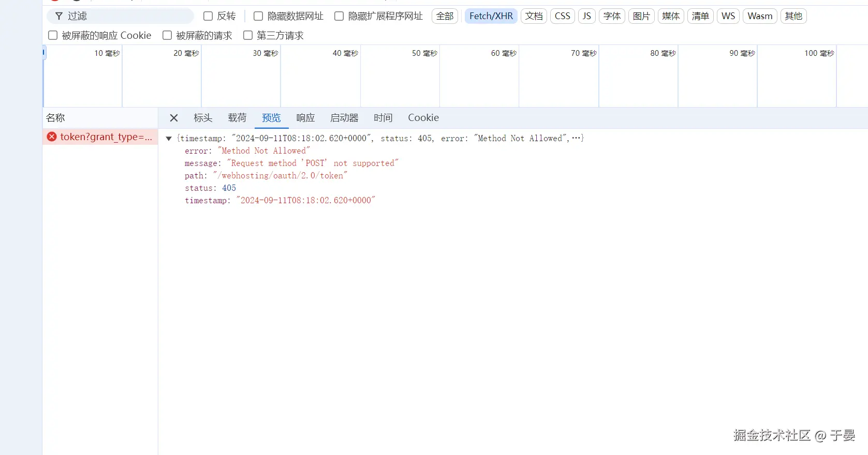
Task: Toggle 隐藏扩展程序网址 checkbox
Action: (x=339, y=16)
